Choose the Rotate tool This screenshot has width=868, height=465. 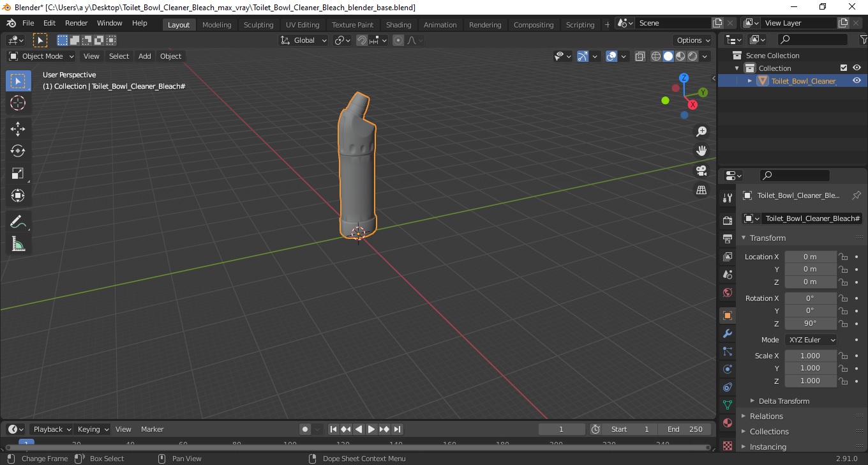coord(18,151)
